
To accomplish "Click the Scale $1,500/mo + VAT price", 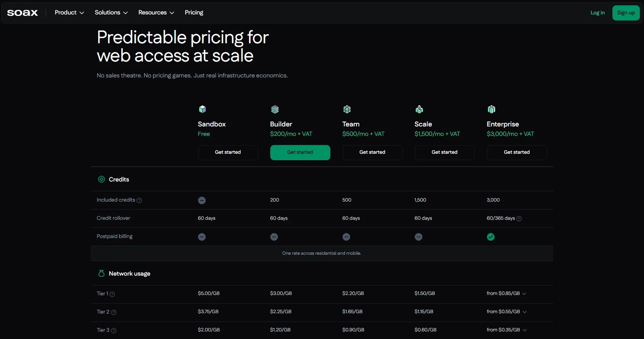I will pyautogui.click(x=437, y=134).
